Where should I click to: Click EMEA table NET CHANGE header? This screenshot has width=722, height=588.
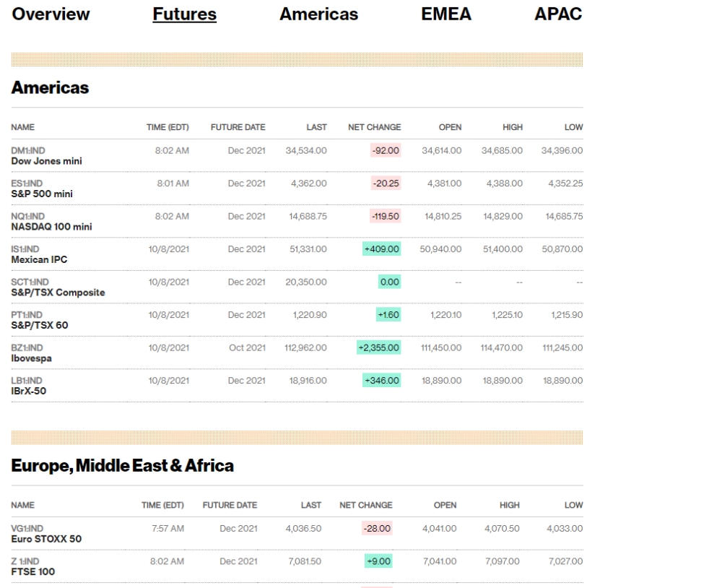coord(366,506)
